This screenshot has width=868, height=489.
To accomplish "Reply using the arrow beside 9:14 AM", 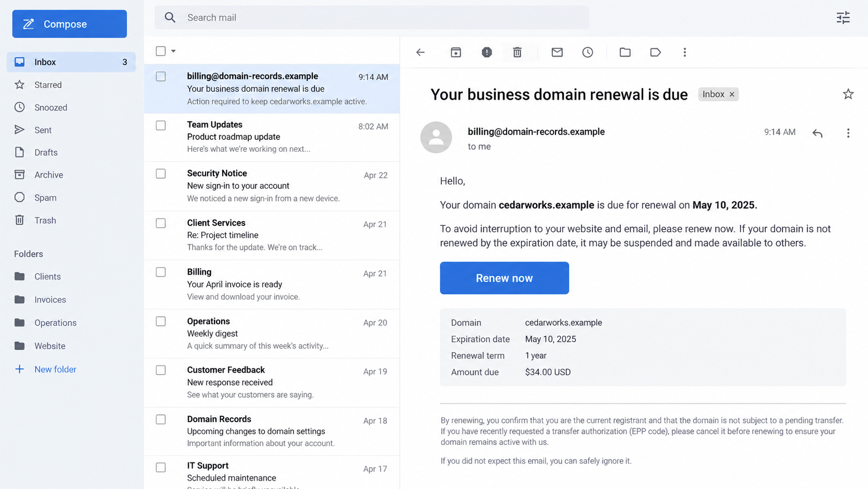I will [818, 133].
